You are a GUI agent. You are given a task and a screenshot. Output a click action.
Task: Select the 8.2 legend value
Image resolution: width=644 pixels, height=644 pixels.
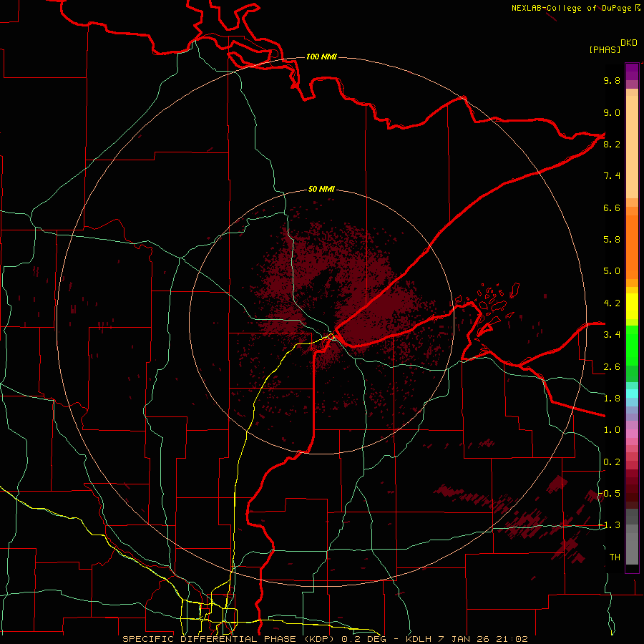pyautogui.click(x=612, y=144)
